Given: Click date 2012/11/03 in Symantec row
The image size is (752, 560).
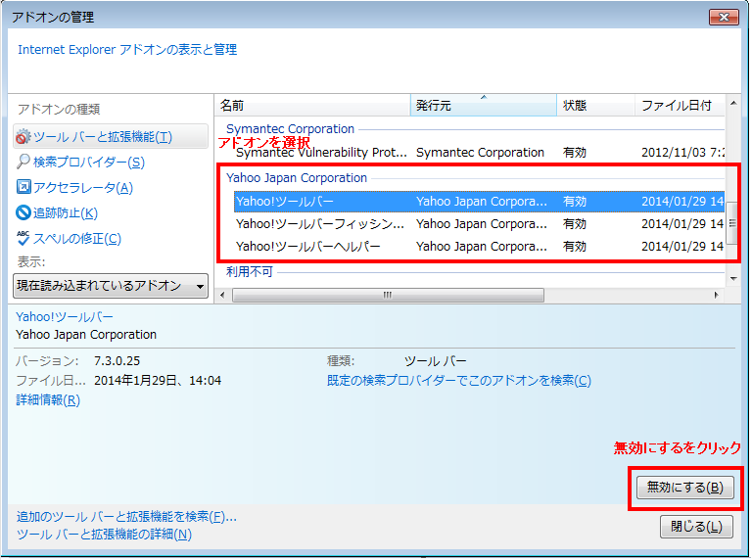Looking at the screenshot, I should coord(682,153).
